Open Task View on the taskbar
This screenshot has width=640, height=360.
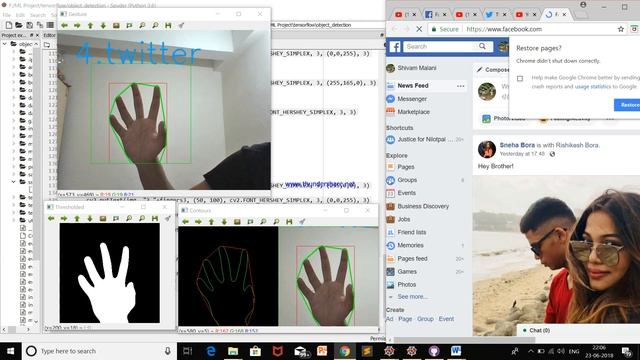tap(187, 351)
